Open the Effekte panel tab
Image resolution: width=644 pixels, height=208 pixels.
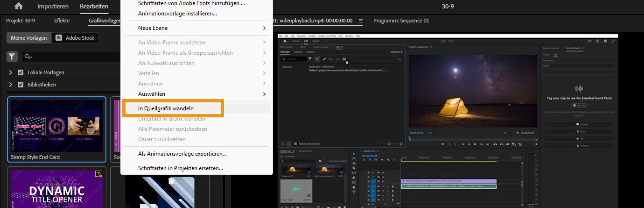tap(62, 21)
